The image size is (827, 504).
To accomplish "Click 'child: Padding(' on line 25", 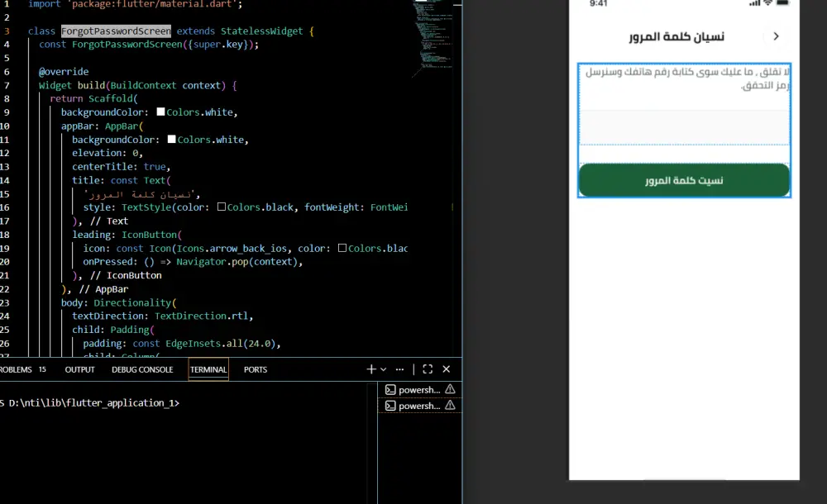I will click(x=113, y=330).
